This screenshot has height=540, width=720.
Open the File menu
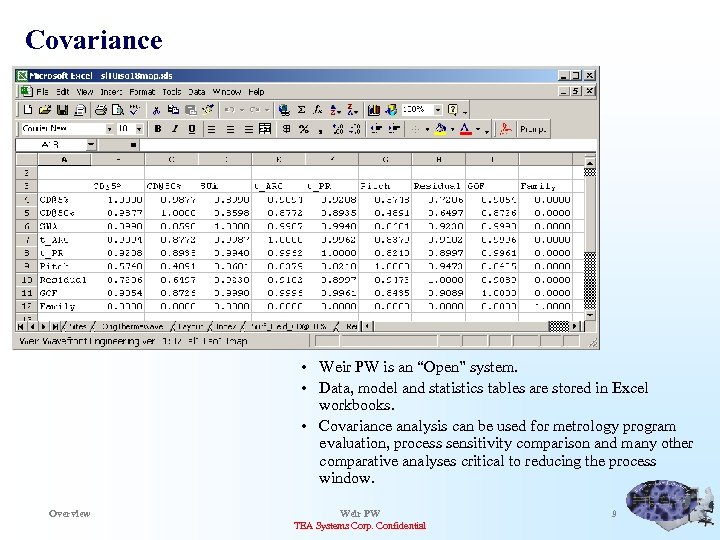(x=42, y=92)
